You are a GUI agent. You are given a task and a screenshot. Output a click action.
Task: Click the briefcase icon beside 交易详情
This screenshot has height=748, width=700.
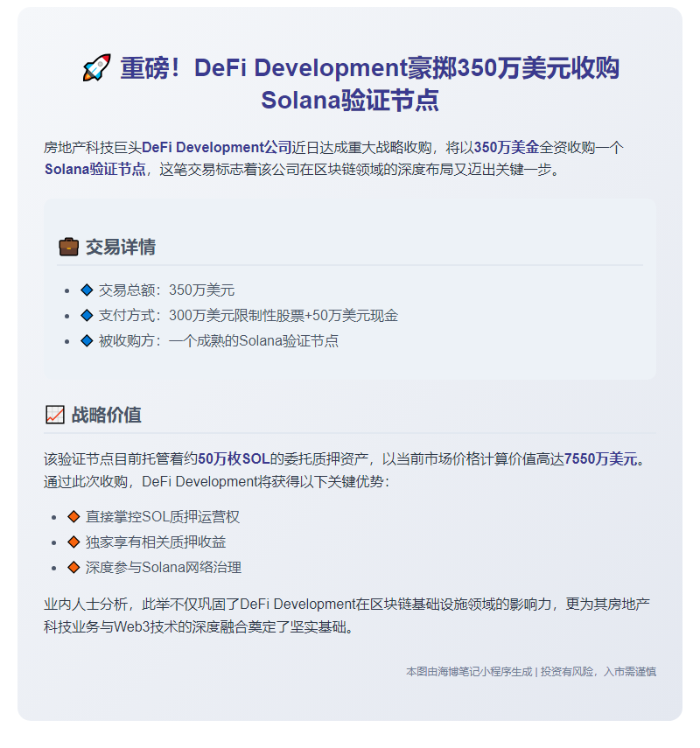69,247
